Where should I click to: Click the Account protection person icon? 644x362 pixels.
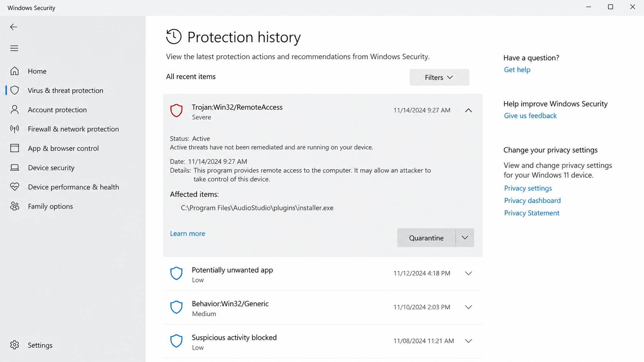point(15,110)
